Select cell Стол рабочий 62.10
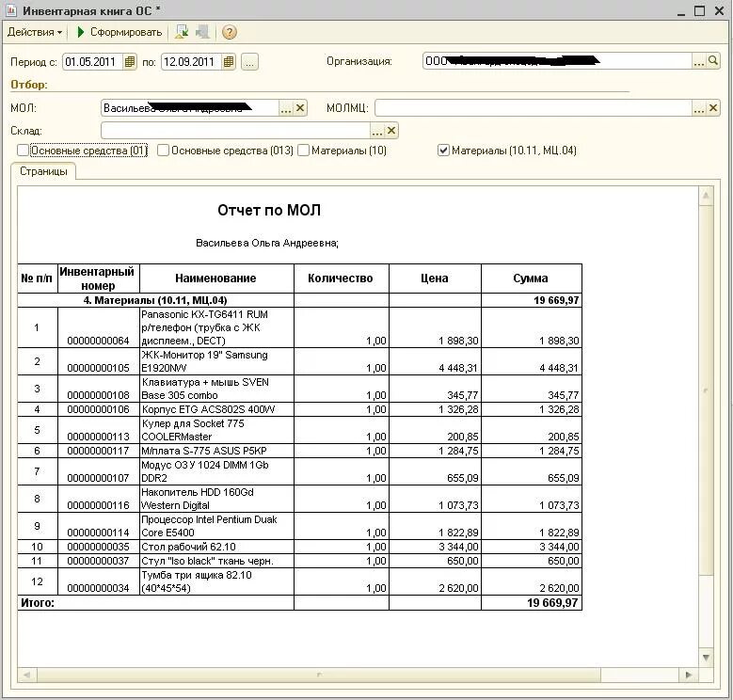Screen dimensions: 733x700 click(x=216, y=547)
